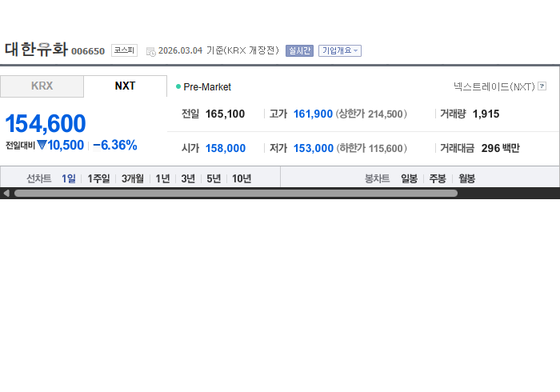Show the 3개월 line chart
Viewport: 560px width, 392px height.
point(133,178)
